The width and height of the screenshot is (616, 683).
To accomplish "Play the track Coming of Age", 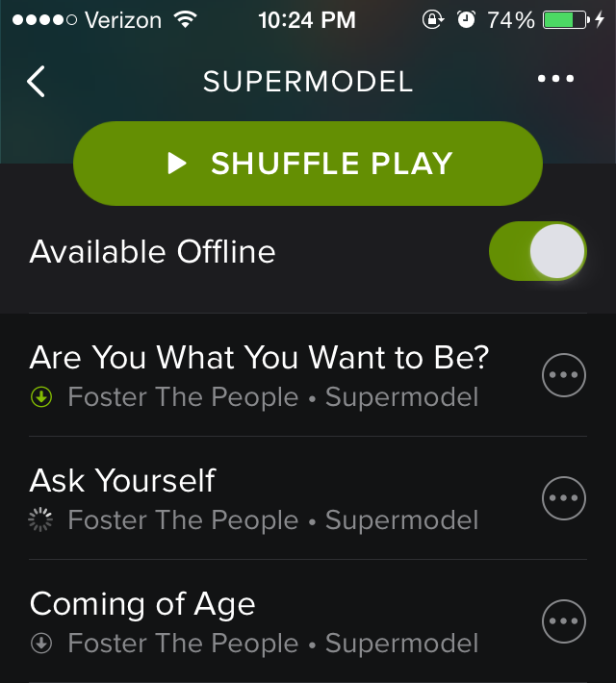I will pyautogui.click(x=142, y=604).
